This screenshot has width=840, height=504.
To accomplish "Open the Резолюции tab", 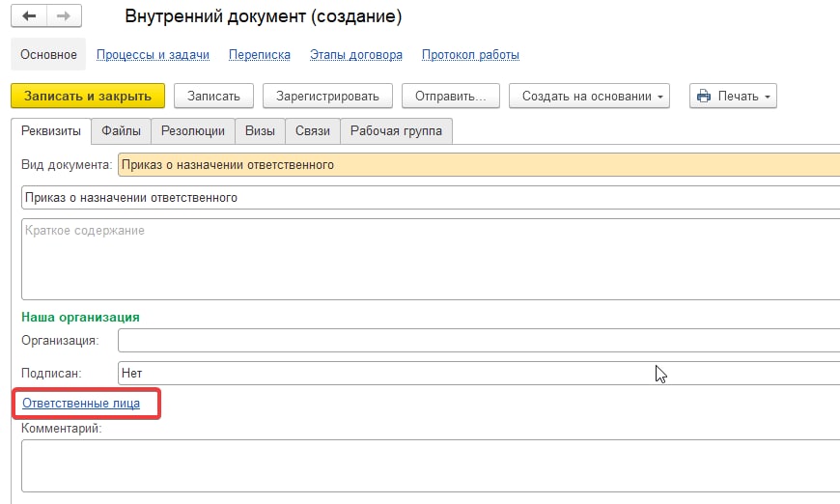I will click(193, 131).
